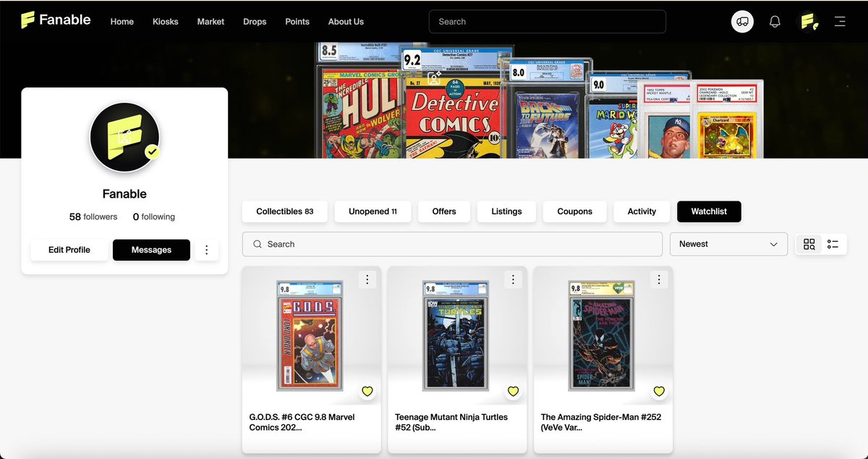Screen dimensions: 868x459
Task: Switch to Collectibles 83 tab
Action: [x=285, y=211]
